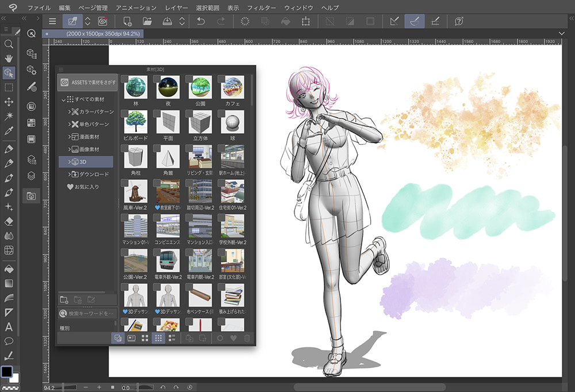Pick the Eyedropper tool
The height and width of the screenshot is (392, 575).
(x=9, y=131)
